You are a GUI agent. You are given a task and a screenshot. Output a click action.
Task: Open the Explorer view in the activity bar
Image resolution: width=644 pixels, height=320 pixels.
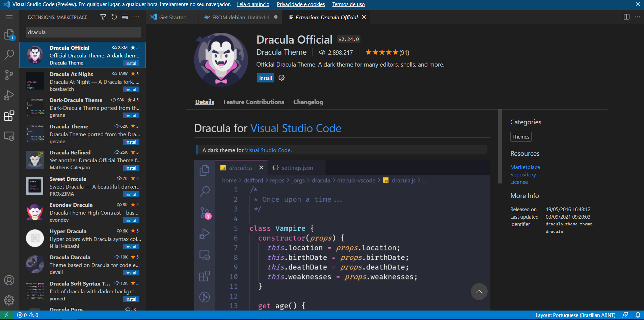coord(9,35)
